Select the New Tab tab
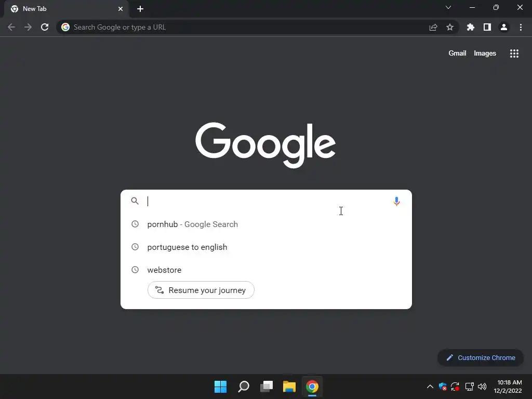This screenshot has width=532, height=399. coord(66,9)
